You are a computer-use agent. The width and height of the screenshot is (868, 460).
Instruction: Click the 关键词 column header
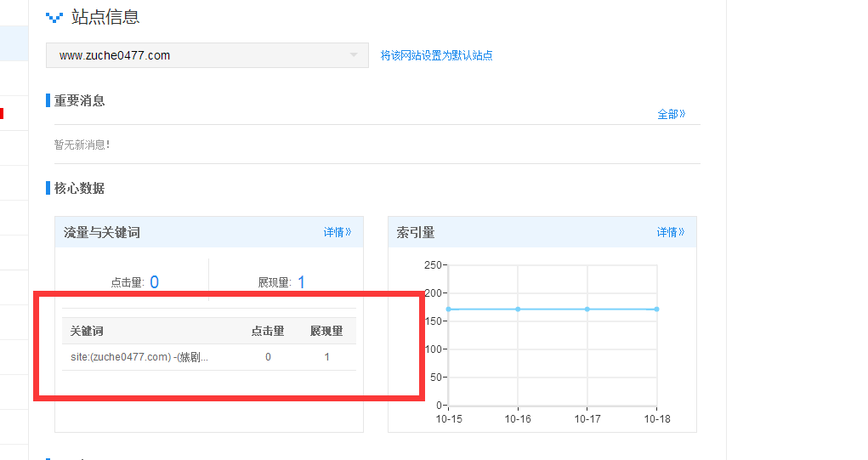point(87,331)
